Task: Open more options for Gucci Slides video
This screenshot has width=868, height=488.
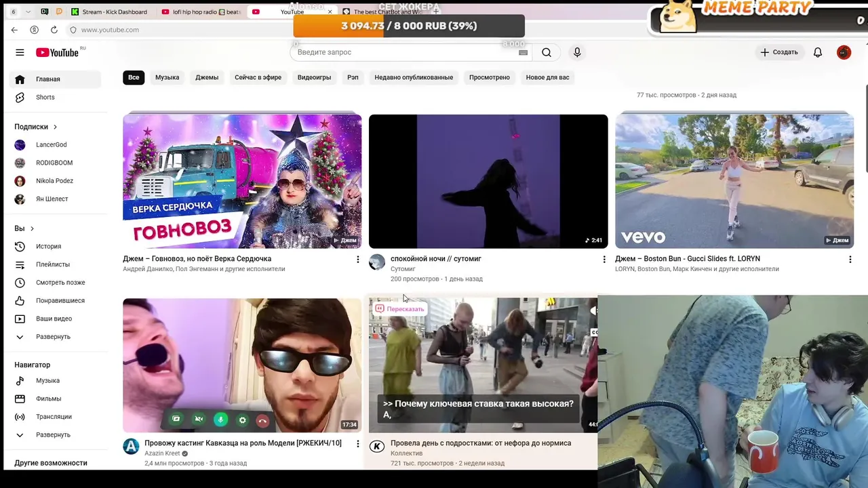Action: pyautogui.click(x=850, y=259)
